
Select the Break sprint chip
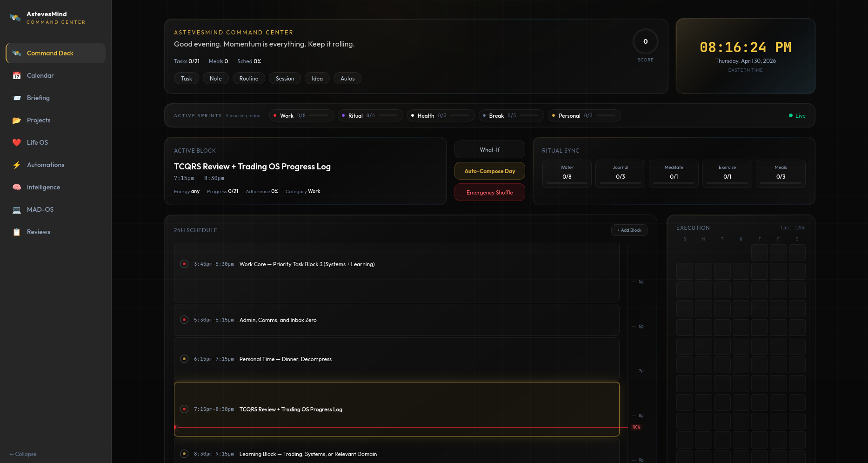tap(511, 116)
